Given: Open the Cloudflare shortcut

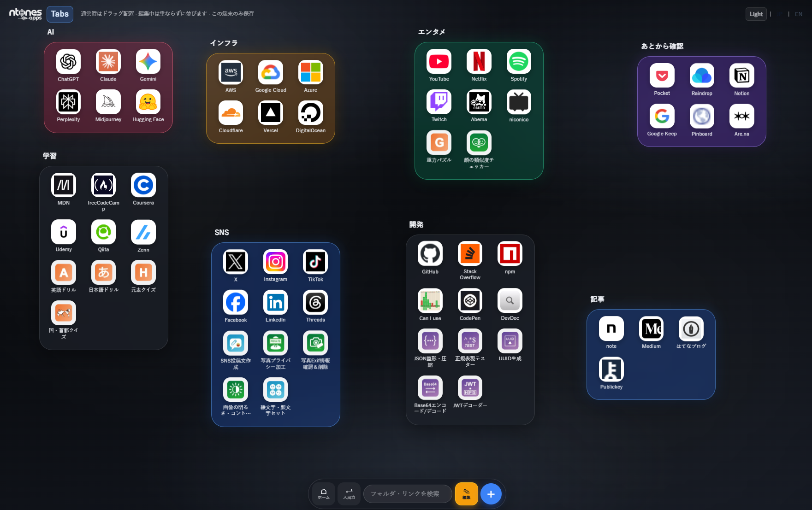Looking at the screenshot, I should tap(231, 113).
